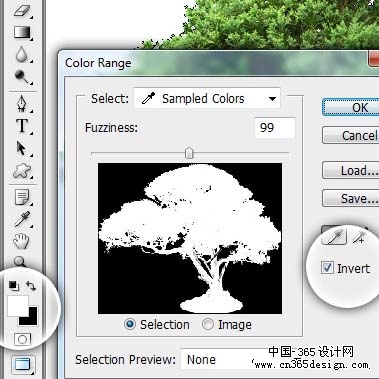Toggle the Invert checkbox
379x379 pixels.
pyautogui.click(x=327, y=268)
